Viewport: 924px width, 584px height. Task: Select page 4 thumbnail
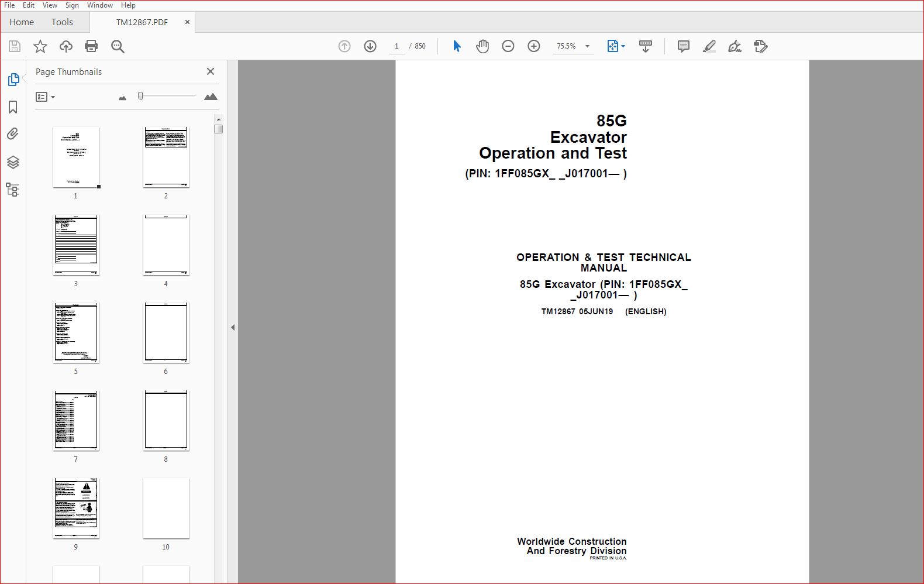pos(166,245)
